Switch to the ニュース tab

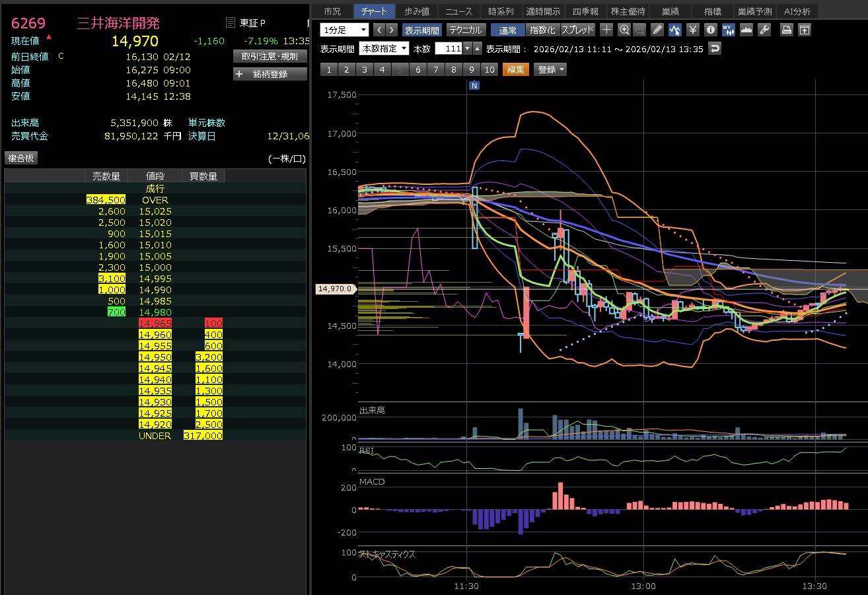pyautogui.click(x=459, y=11)
